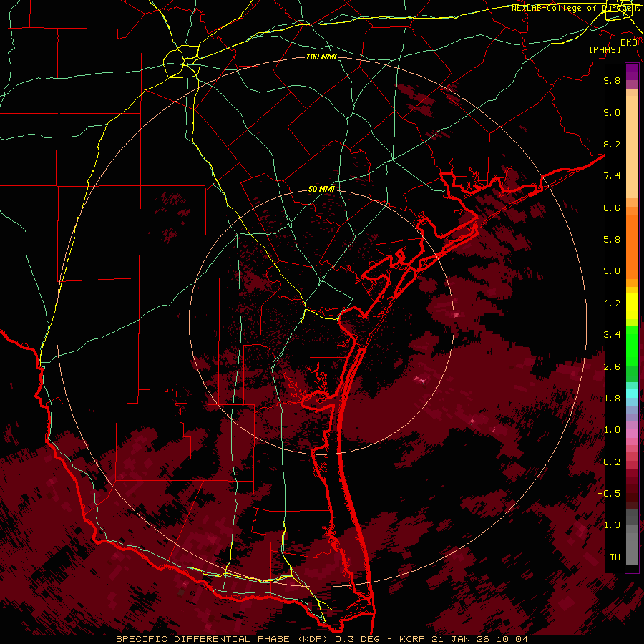Click the 7.4 value on the color scale
This screenshot has height=644, width=644.
[612, 176]
